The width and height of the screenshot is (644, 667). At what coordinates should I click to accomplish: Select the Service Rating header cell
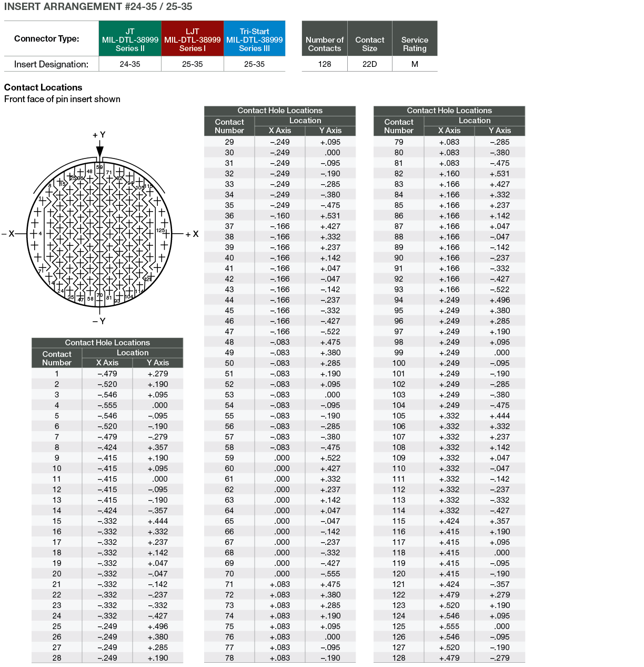[x=415, y=44]
